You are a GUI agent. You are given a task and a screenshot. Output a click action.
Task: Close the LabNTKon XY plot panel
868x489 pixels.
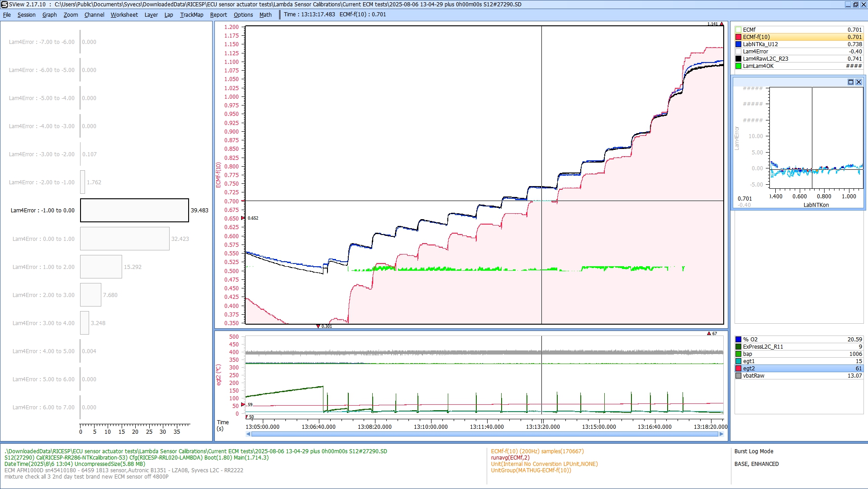[859, 82]
